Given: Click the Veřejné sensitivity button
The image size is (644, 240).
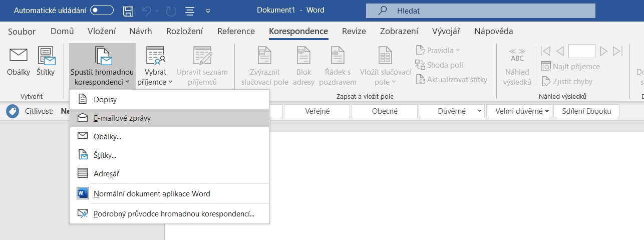Looking at the screenshot, I should [317, 111].
